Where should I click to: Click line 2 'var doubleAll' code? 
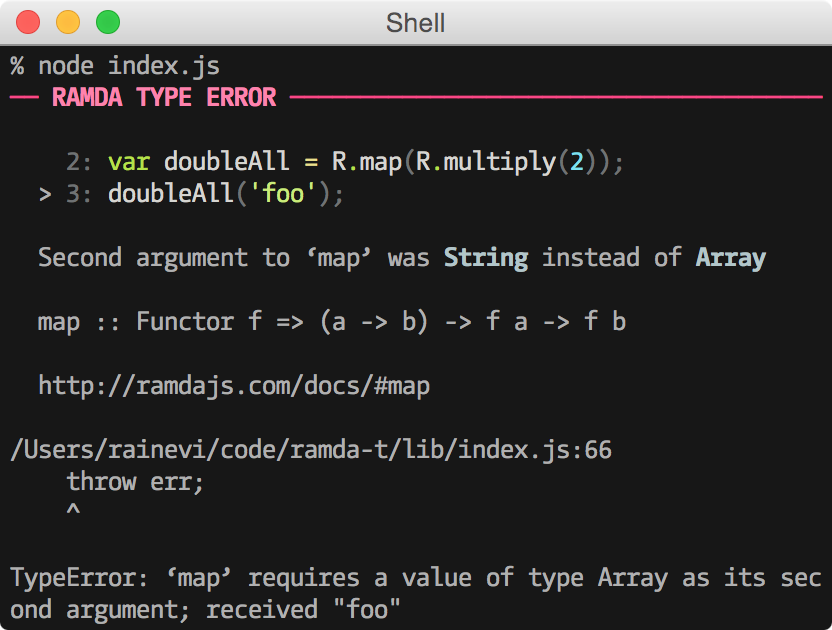pyautogui.click(x=366, y=161)
